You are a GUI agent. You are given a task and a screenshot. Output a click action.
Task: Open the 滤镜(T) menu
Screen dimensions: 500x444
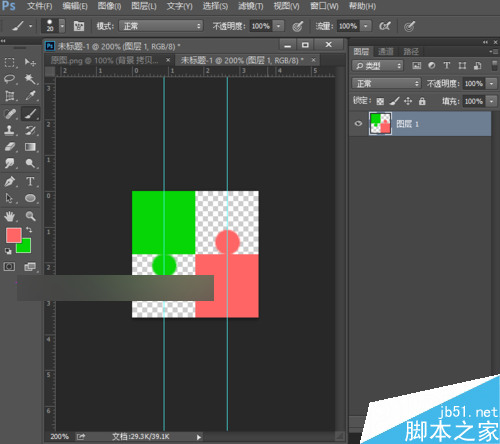(250, 6)
